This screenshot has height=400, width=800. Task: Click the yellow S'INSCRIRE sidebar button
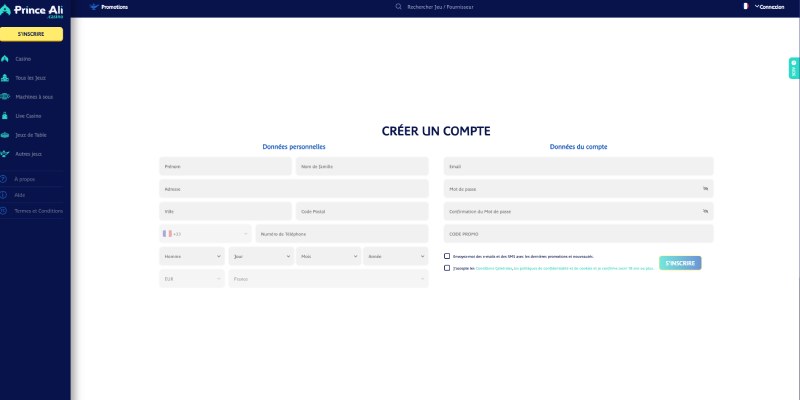click(x=31, y=34)
